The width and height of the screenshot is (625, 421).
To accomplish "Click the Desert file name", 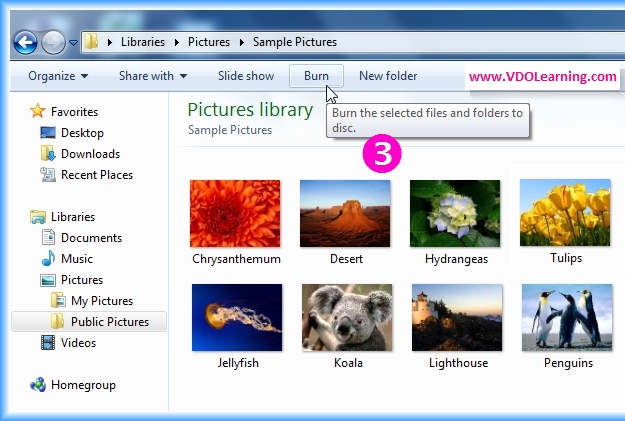I will coord(346,259).
